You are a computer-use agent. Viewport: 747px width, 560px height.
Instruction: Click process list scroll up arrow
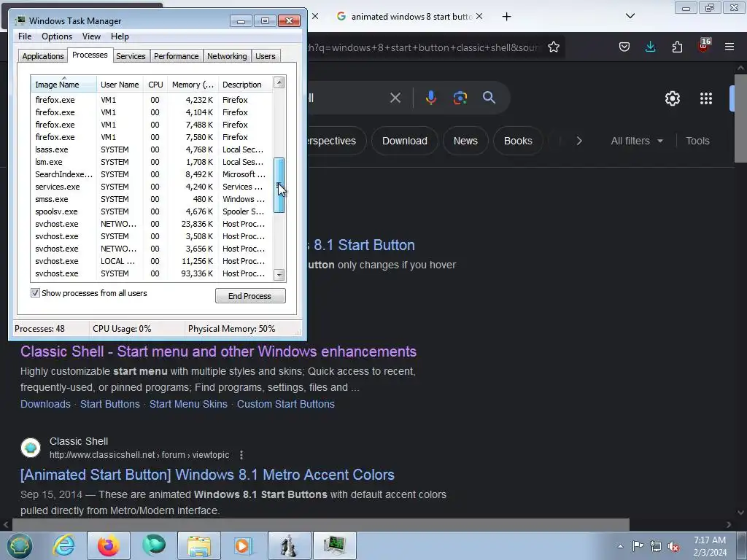[x=279, y=82]
